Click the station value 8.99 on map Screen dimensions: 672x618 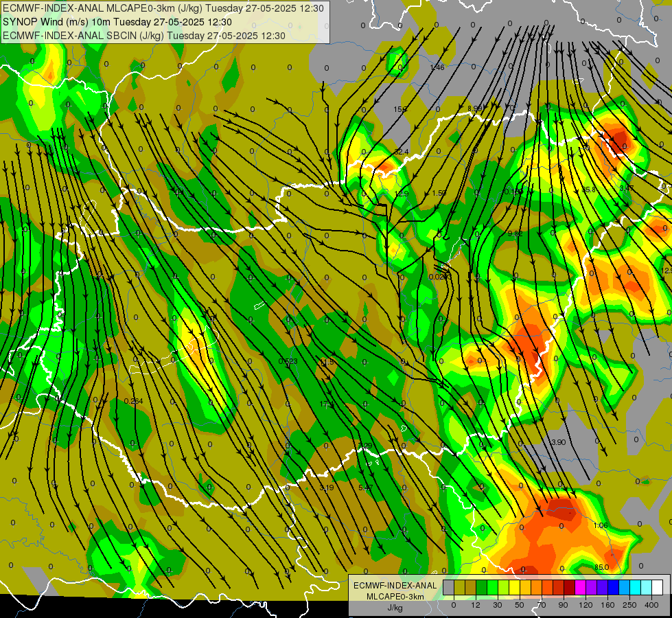coord(475,108)
